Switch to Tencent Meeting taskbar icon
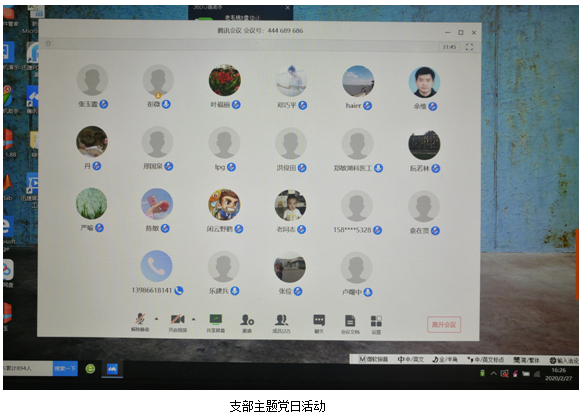The height and width of the screenshot is (416, 585). pos(112,369)
